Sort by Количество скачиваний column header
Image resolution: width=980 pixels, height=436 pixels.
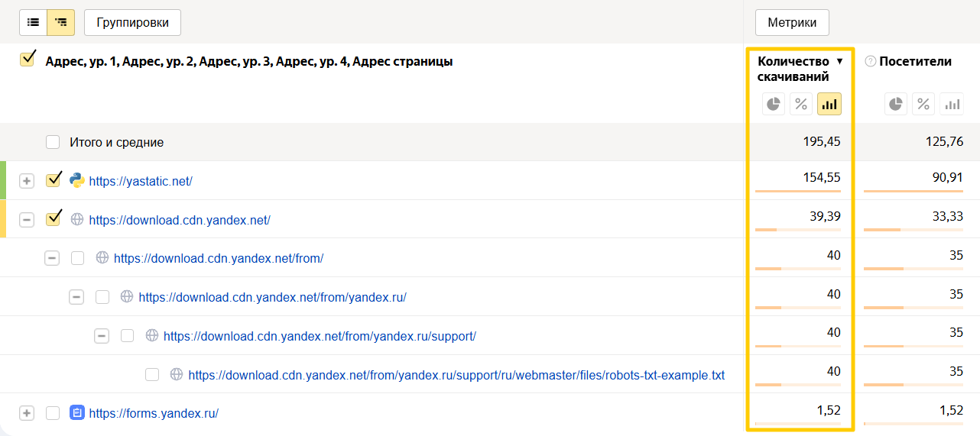[793, 69]
